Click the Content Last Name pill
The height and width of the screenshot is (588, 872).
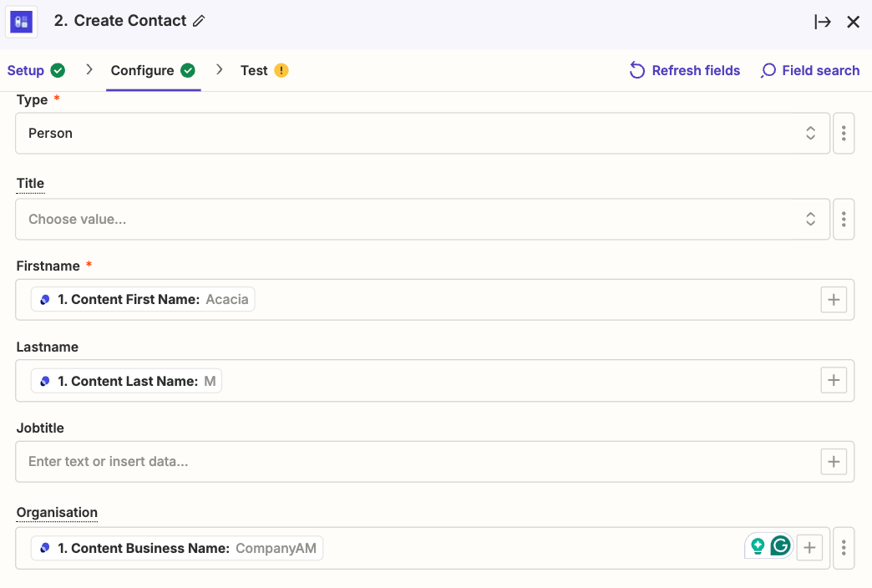click(x=126, y=381)
